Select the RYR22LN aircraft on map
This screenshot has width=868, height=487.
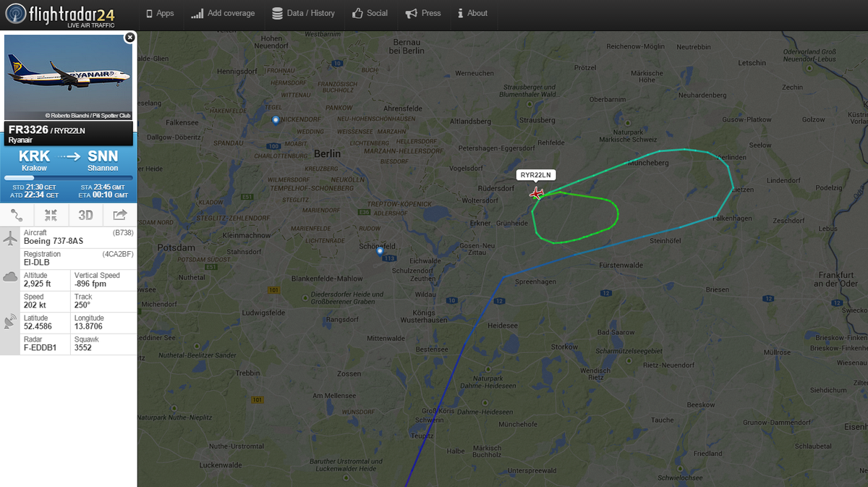pyautogui.click(x=537, y=192)
